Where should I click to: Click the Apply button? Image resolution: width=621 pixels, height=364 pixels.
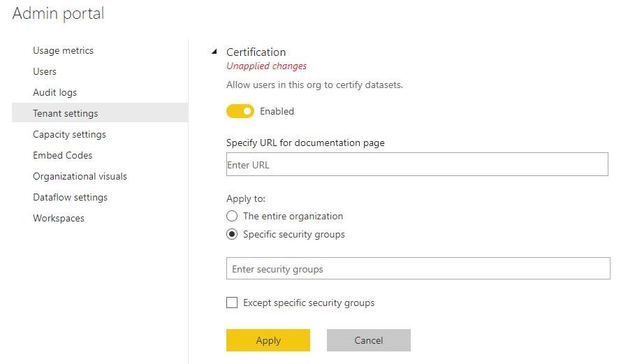[x=268, y=340]
